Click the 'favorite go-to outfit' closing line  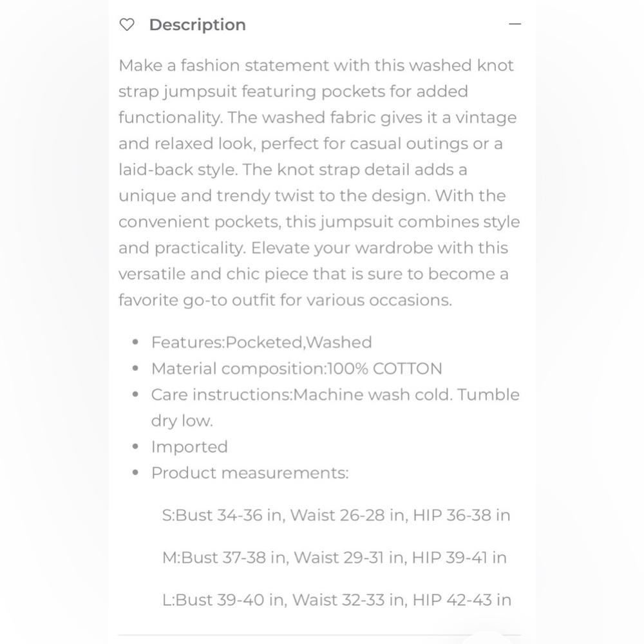(285, 300)
